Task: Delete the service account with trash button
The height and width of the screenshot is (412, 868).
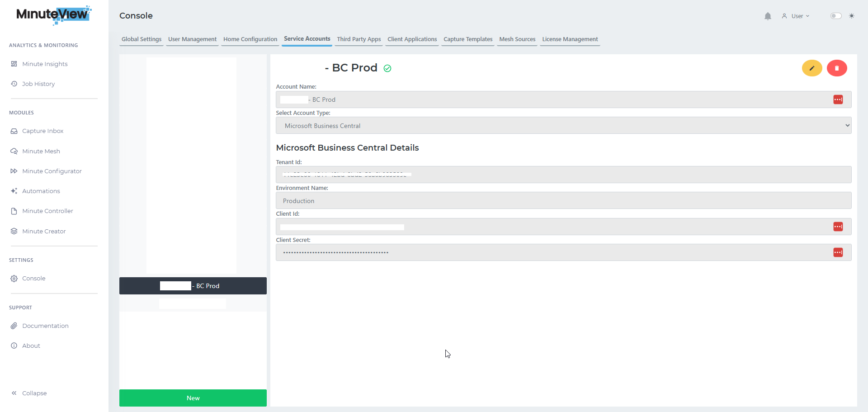Action: coord(837,68)
